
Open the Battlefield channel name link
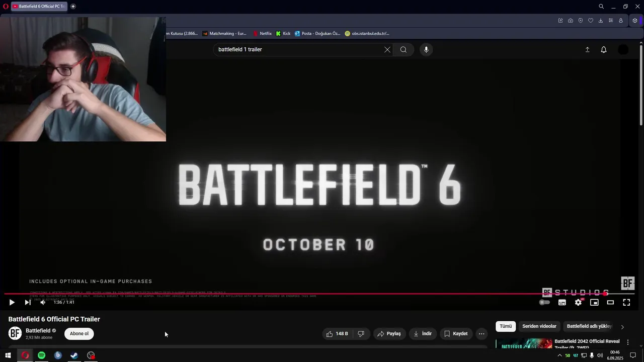coord(38,330)
